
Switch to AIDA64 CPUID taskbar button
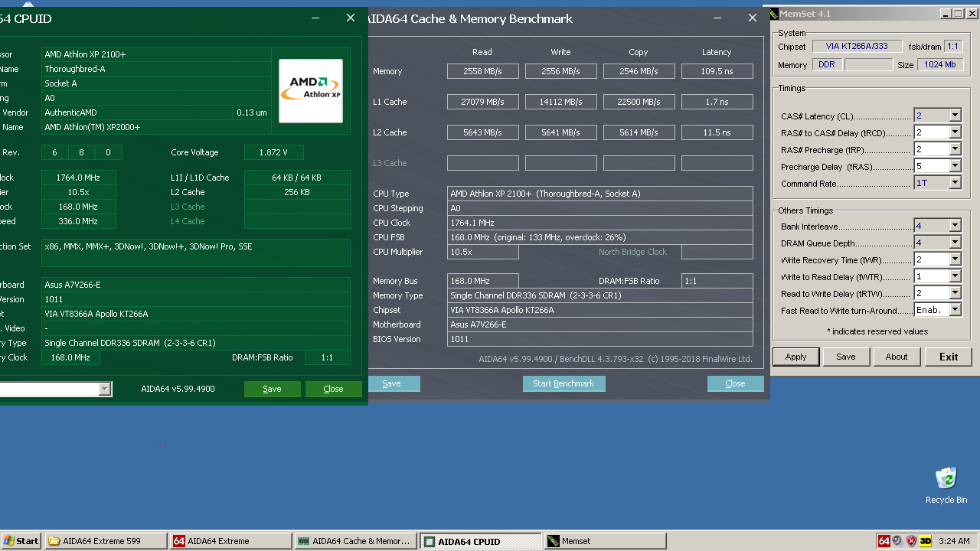coord(481,541)
